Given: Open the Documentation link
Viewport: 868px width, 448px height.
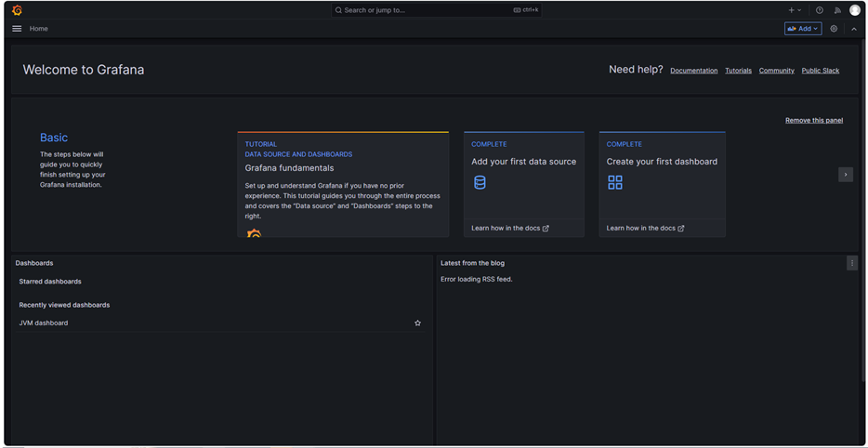Looking at the screenshot, I should 693,71.
